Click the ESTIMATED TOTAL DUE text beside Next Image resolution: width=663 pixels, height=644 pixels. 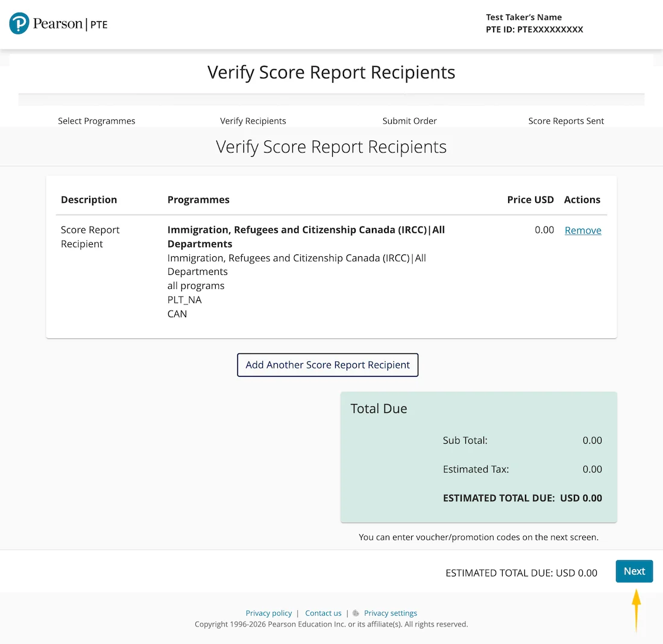521,573
